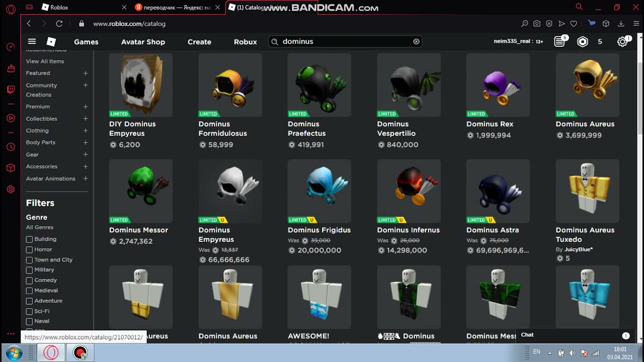The image size is (644, 362).
Task: Open the Chat panel
Action: click(575, 335)
